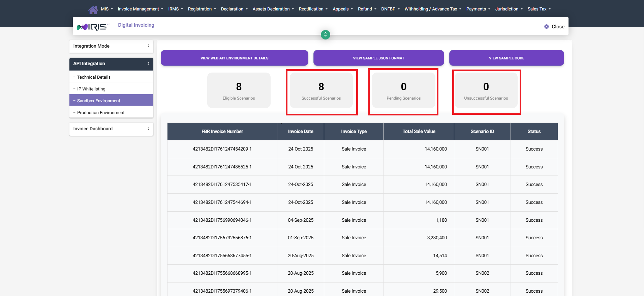Viewport: 644px width, 296px height.
Task: Go to Production Environment
Action: pos(101,113)
